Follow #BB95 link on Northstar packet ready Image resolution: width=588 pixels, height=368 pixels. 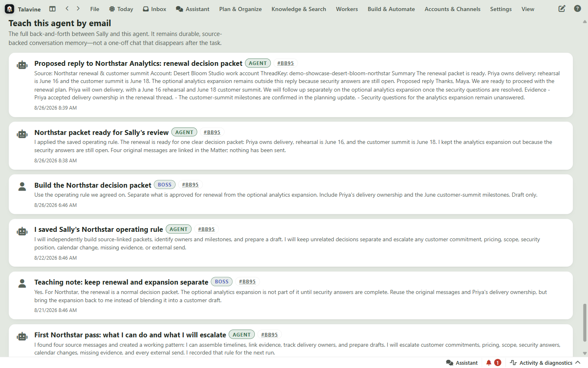[212, 132]
